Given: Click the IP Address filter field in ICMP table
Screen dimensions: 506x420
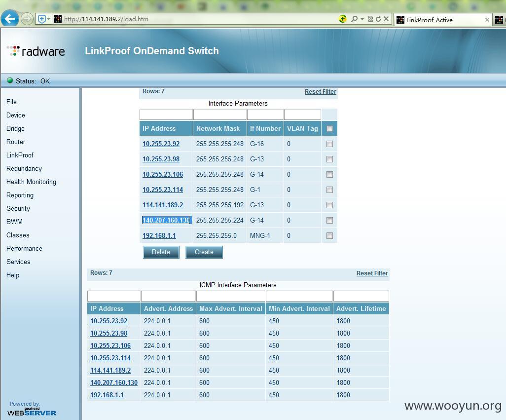Looking at the screenshot, I should pyautogui.click(x=113, y=296).
